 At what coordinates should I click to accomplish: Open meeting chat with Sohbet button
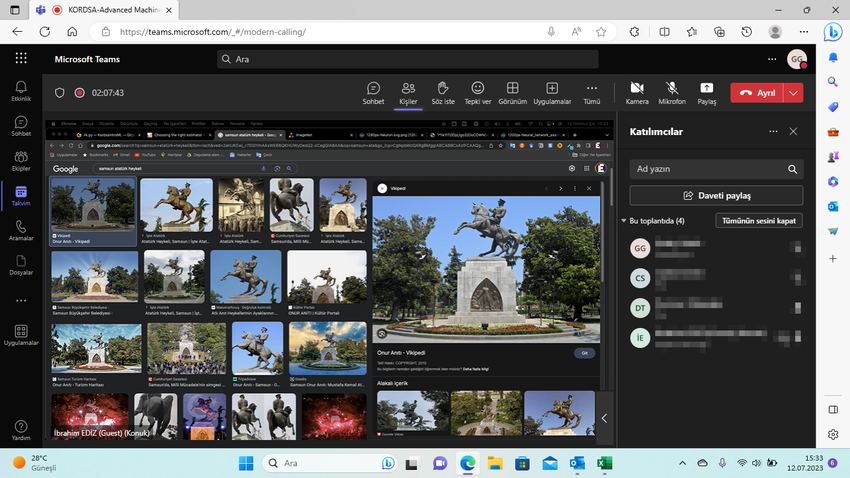(373, 93)
